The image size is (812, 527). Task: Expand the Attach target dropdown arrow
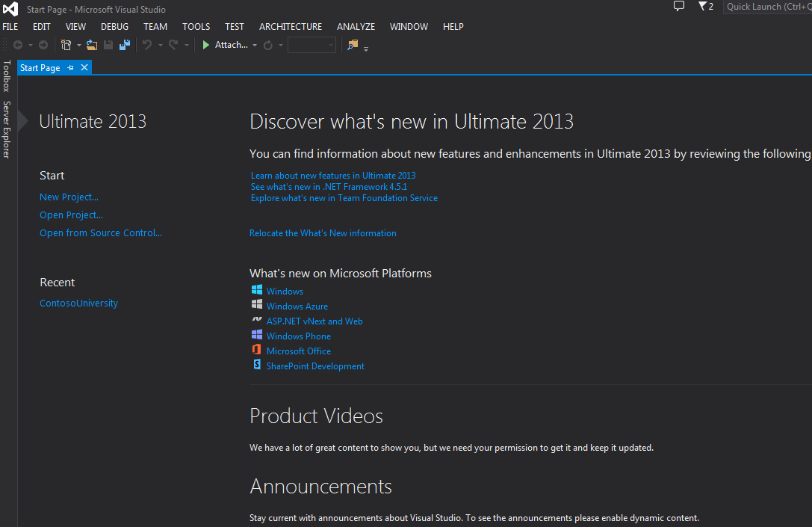(255, 46)
